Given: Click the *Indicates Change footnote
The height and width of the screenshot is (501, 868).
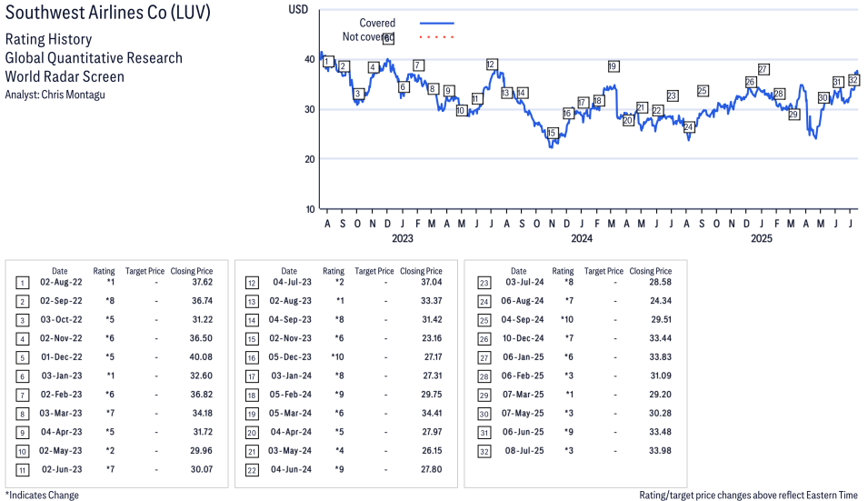Looking at the screenshot, I should coord(42,496).
